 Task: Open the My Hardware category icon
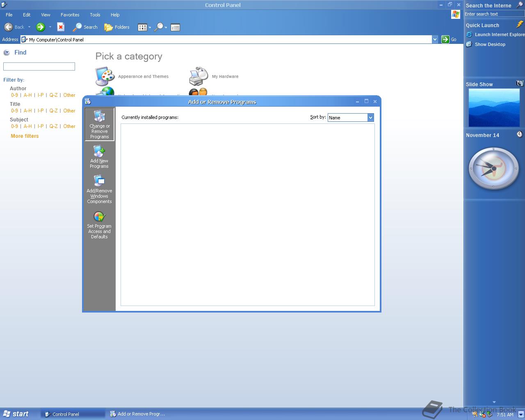tap(199, 76)
